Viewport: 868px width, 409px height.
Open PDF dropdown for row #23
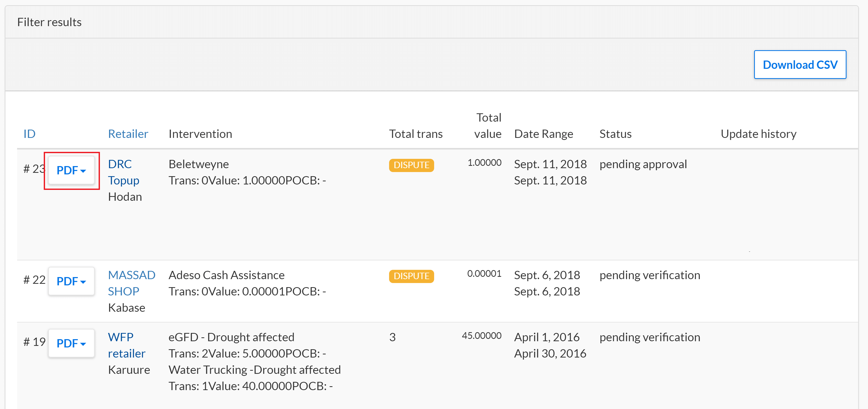point(71,170)
